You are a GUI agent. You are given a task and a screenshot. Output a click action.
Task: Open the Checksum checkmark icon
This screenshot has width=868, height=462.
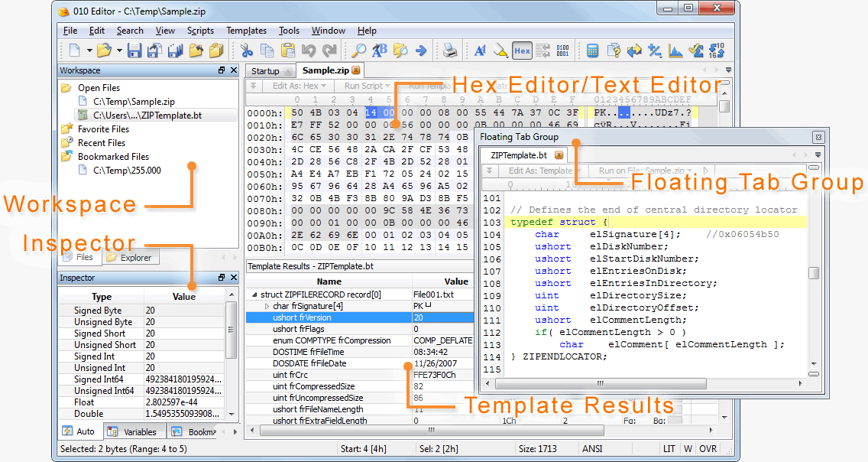[696, 51]
